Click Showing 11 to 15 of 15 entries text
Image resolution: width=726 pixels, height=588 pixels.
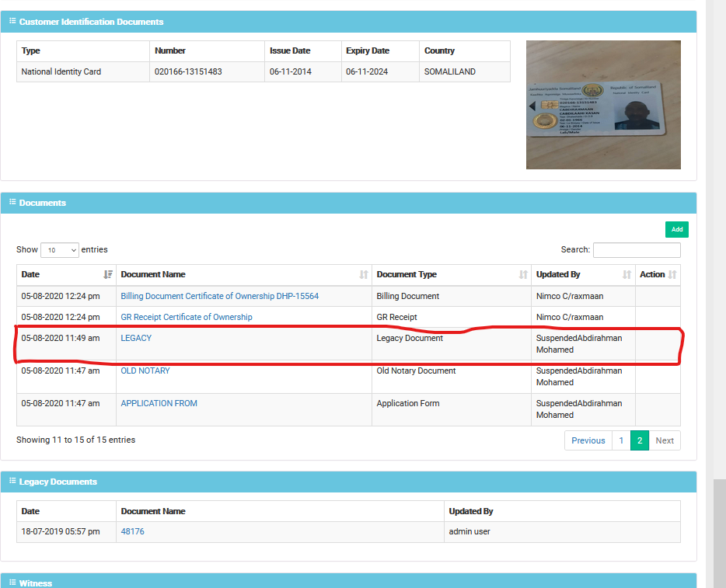[x=76, y=440]
